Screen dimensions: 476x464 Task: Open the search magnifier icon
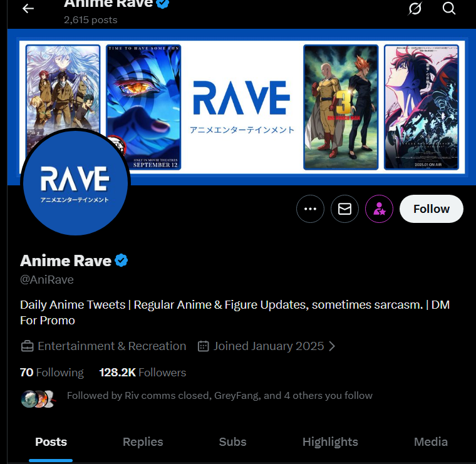click(x=448, y=8)
